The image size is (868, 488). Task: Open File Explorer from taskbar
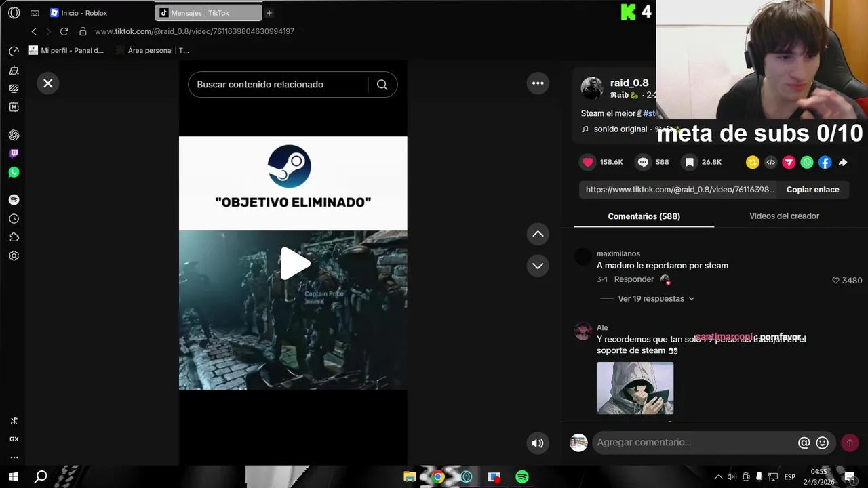click(410, 477)
